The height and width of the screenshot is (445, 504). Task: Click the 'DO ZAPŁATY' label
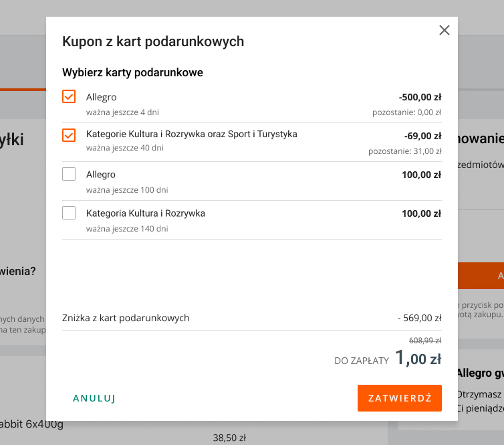pos(362,361)
